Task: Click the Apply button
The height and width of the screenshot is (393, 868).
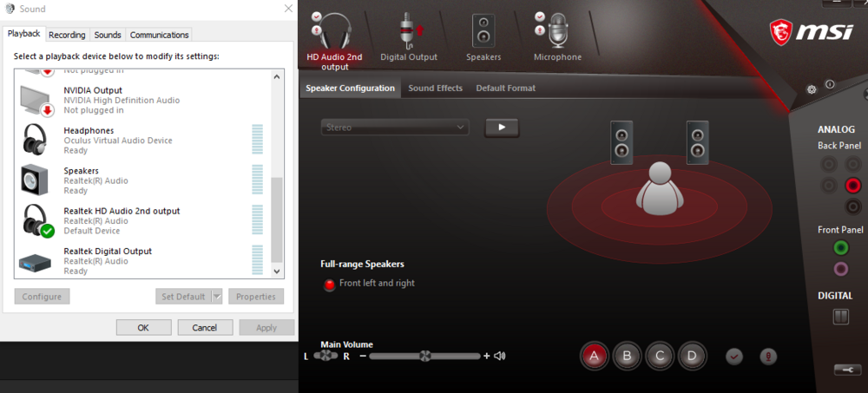Action: tap(266, 327)
